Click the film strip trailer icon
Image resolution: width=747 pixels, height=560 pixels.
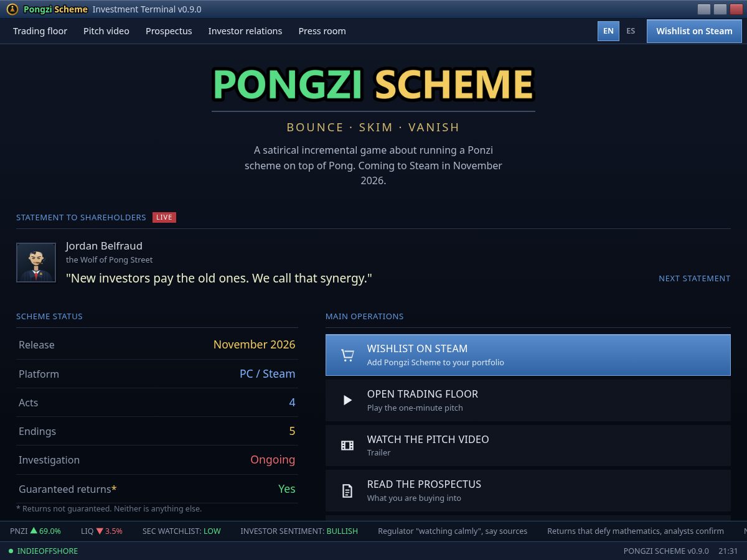pyautogui.click(x=347, y=446)
